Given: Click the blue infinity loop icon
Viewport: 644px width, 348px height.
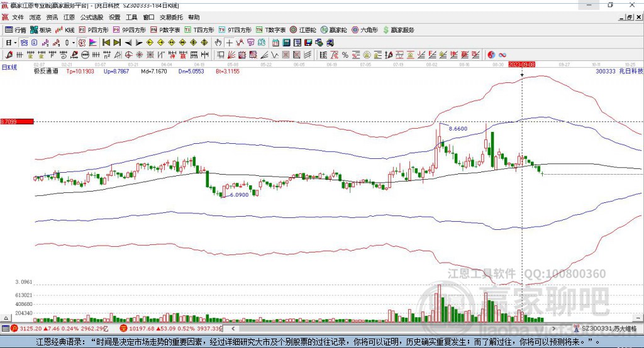Looking at the screenshot, I should pos(502,55).
